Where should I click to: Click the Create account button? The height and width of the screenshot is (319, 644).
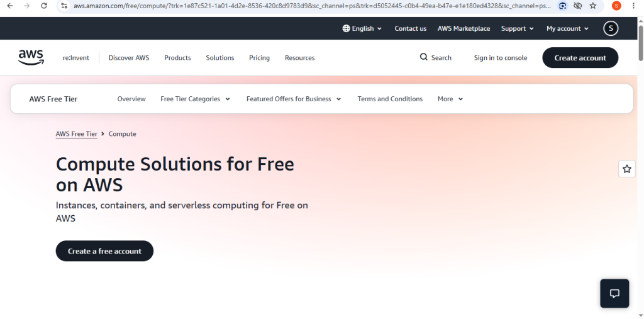pos(580,57)
